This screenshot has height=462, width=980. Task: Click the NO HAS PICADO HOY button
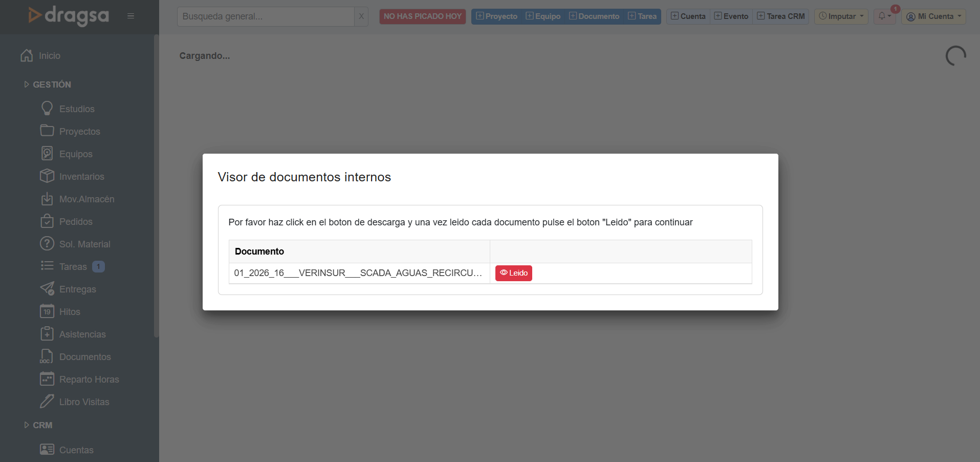[422, 16]
